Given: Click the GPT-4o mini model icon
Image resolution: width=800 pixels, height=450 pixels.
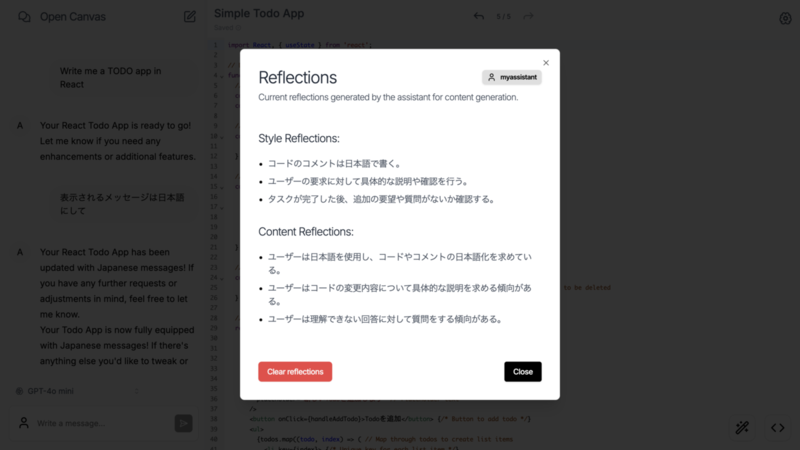Looking at the screenshot, I should pyautogui.click(x=19, y=391).
